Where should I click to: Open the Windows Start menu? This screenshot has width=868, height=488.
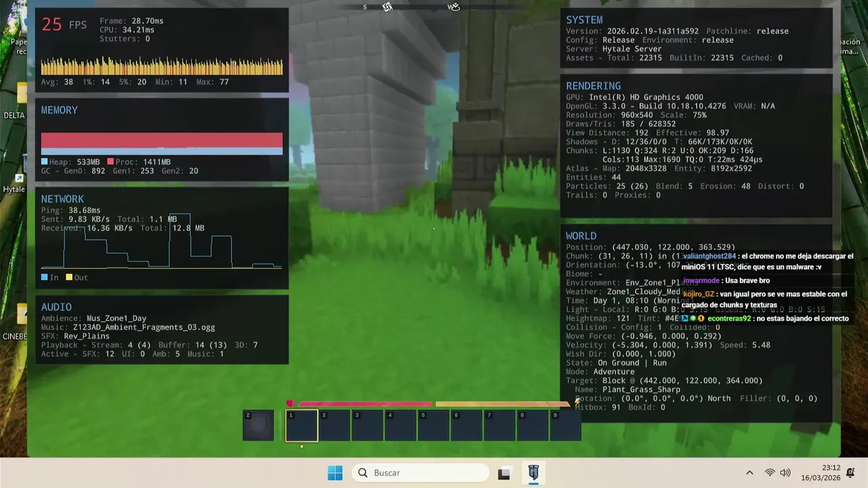(335, 473)
